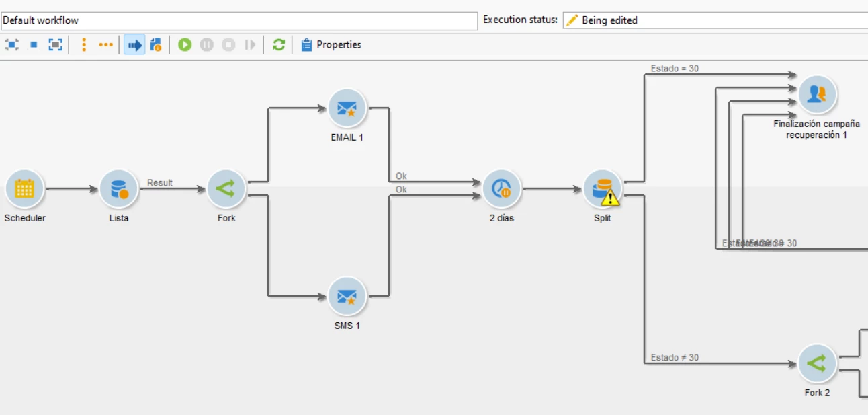This screenshot has height=415, width=868.
Task: Click the greyed Restart step button
Action: click(250, 45)
